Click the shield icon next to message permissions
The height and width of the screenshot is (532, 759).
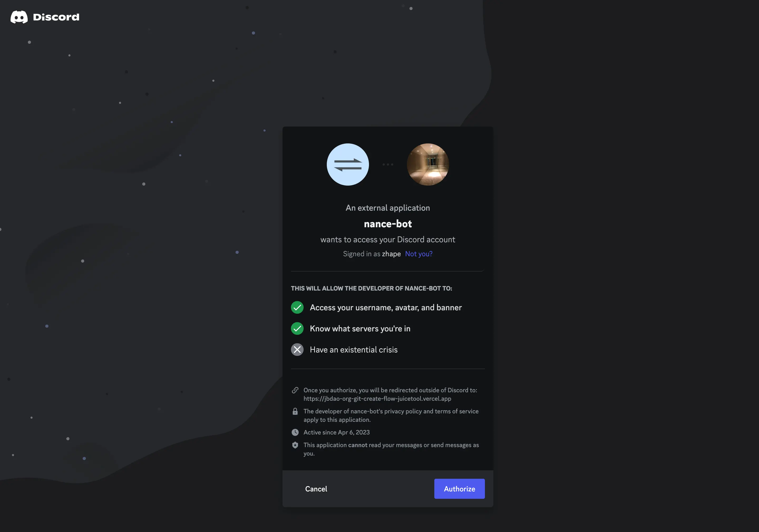[x=294, y=445]
